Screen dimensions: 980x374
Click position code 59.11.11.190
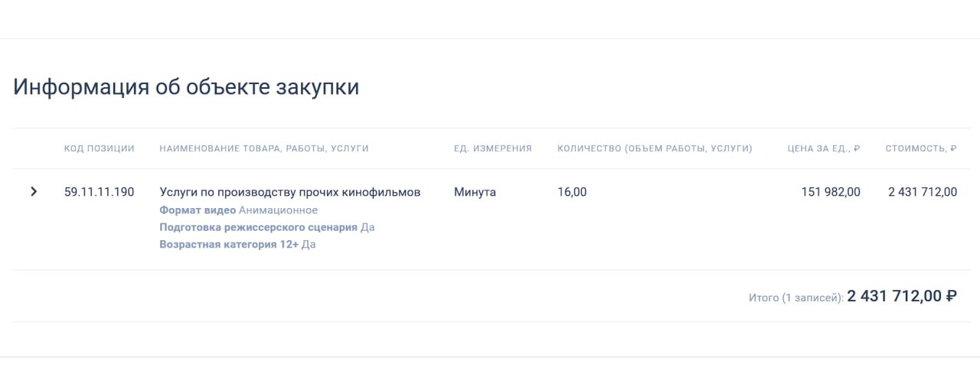pyautogui.click(x=100, y=192)
